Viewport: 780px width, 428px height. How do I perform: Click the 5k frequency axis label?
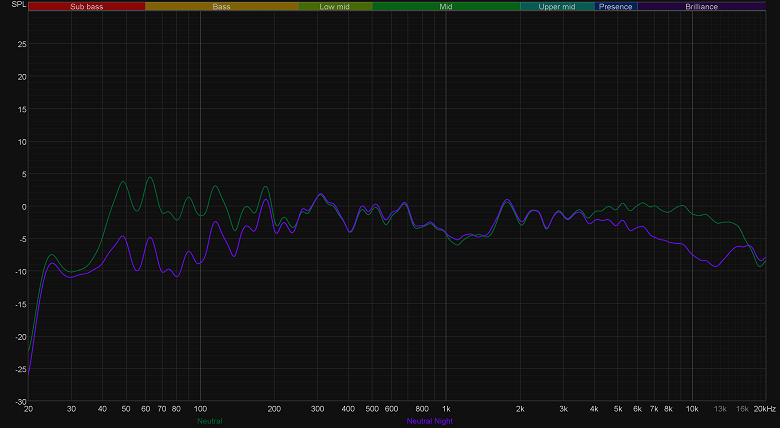pyautogui.click(x=618, y=409)
